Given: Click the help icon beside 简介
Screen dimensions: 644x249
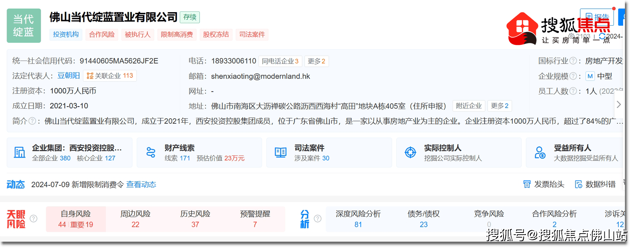Looking at the screenshot, I should click(32, 121).
